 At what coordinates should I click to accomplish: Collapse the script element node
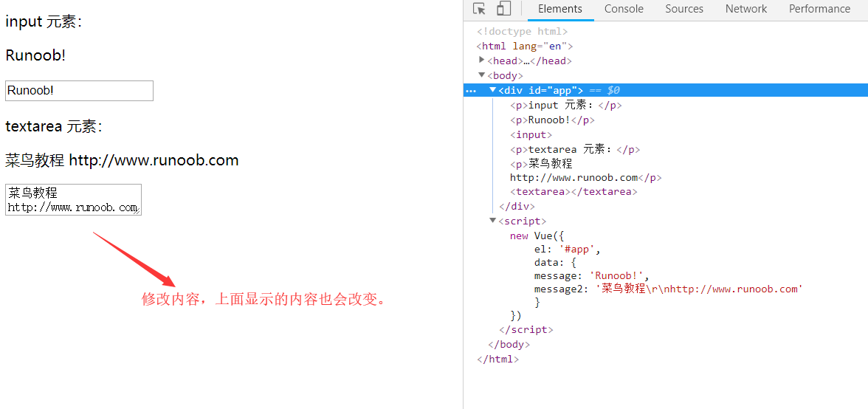coord(493,221)
